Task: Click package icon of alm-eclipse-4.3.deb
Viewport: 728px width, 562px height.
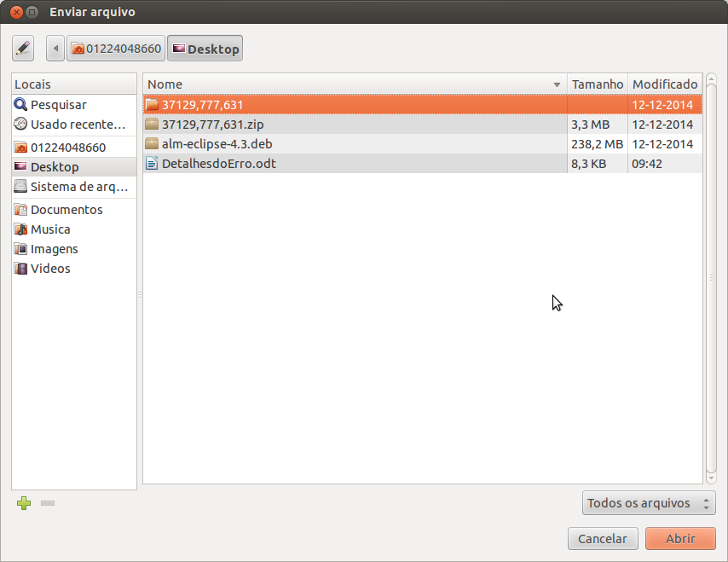Action: pyautogui.click(x=152, y=143)
